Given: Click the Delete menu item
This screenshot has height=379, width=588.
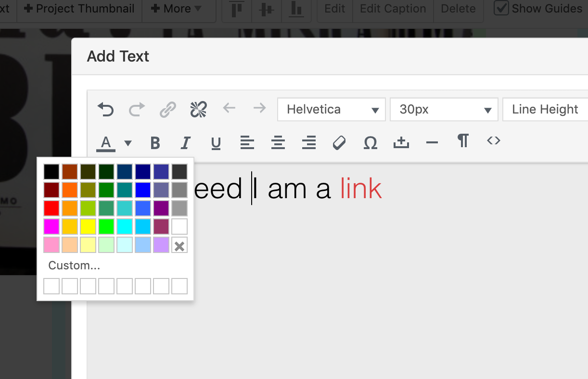Looking at the screenshot, I should coord(458,8).
